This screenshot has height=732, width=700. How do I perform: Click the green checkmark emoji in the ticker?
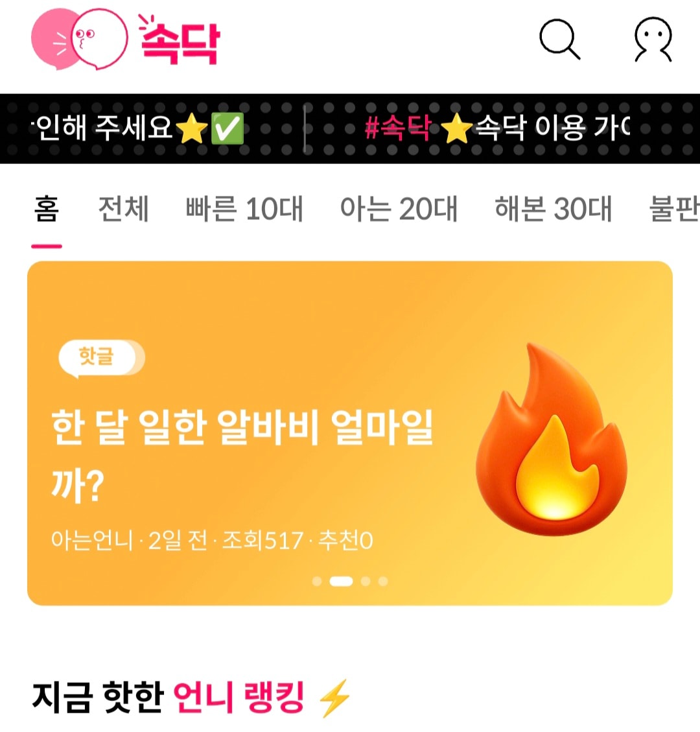[227, 128]
